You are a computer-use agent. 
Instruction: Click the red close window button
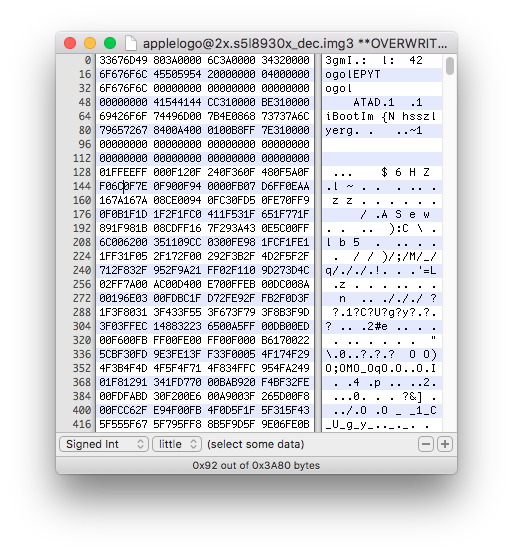pyautogui.click(x=70, y=43)
